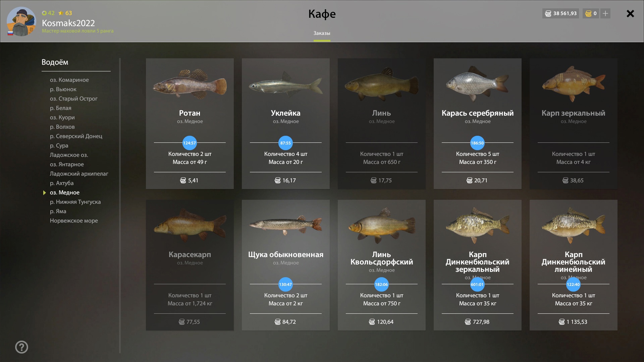This screenshot has width=644, height=362.
Task: Open the Карась серебряный order card
Action: click(x=478, y=124)
